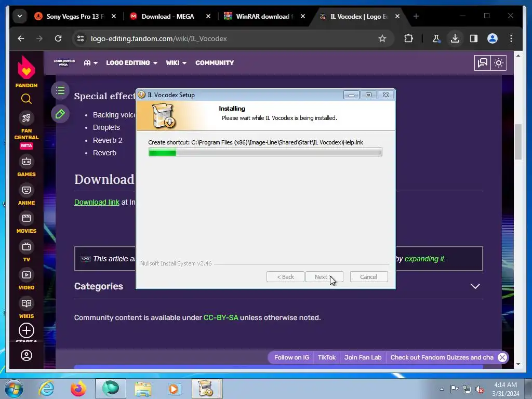
Task: Open the Fandom user profile icon
Action: pyautogui.click(x=26, y=355)
